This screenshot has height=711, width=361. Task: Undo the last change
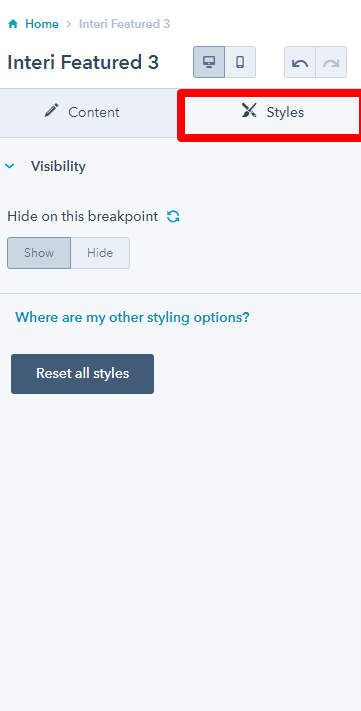pyautogui.click(x=300, y=62)
